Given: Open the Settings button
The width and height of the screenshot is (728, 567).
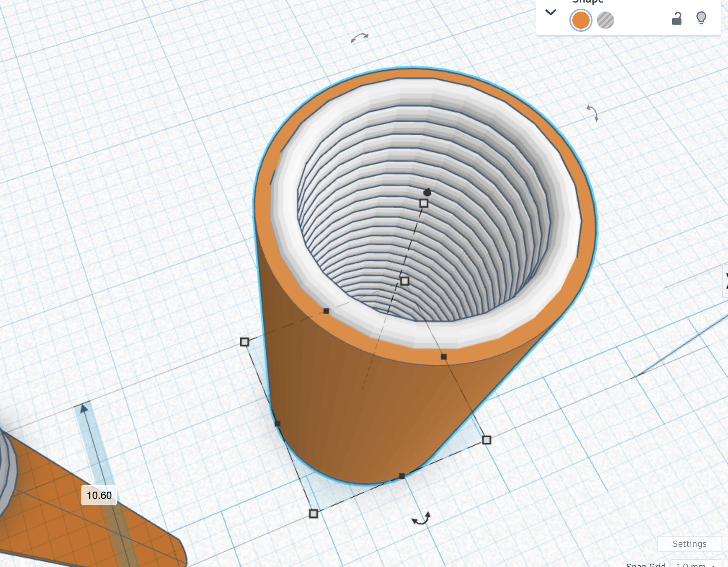Looking at the screenshot, I should (689, 544).
